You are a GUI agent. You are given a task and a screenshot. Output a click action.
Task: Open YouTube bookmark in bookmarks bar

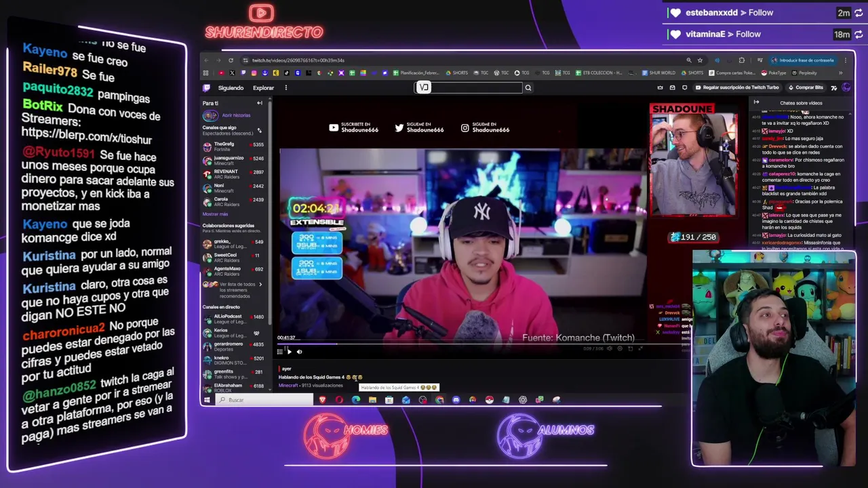pos(221,73)
